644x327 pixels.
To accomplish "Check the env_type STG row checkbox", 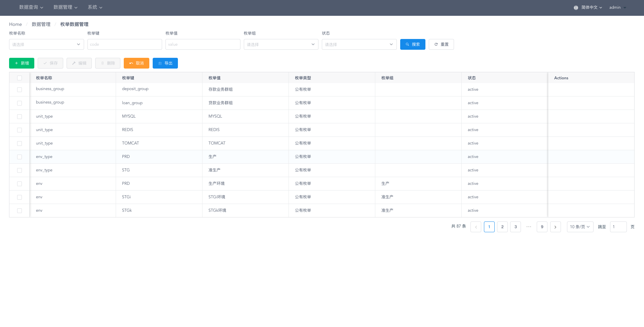I will pos(20,170).
